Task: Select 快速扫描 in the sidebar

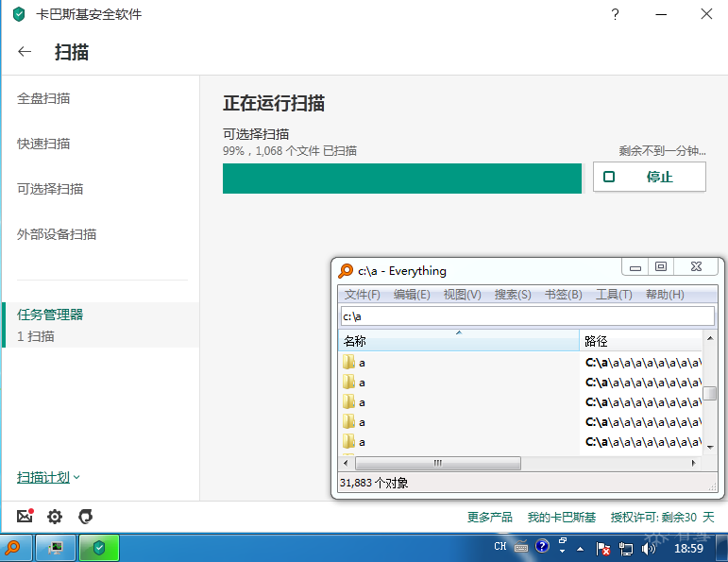Action: pyautogui.click(x=43, y=144)
